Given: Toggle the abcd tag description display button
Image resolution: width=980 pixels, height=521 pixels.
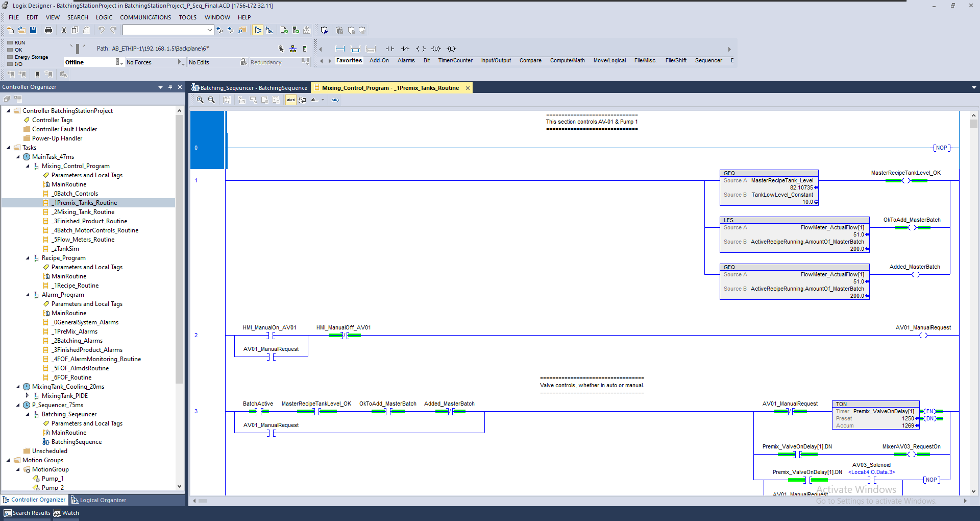Looking at the screenshot, I should pyautogui.click(x=291, y=100).
